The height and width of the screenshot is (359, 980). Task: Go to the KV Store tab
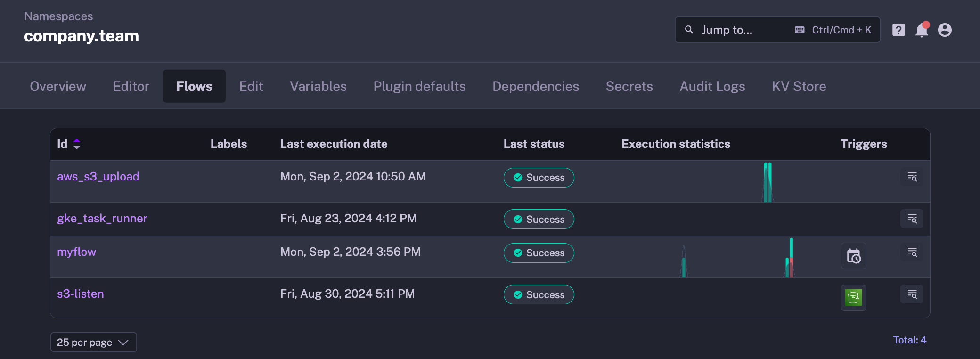pos(799,86)
